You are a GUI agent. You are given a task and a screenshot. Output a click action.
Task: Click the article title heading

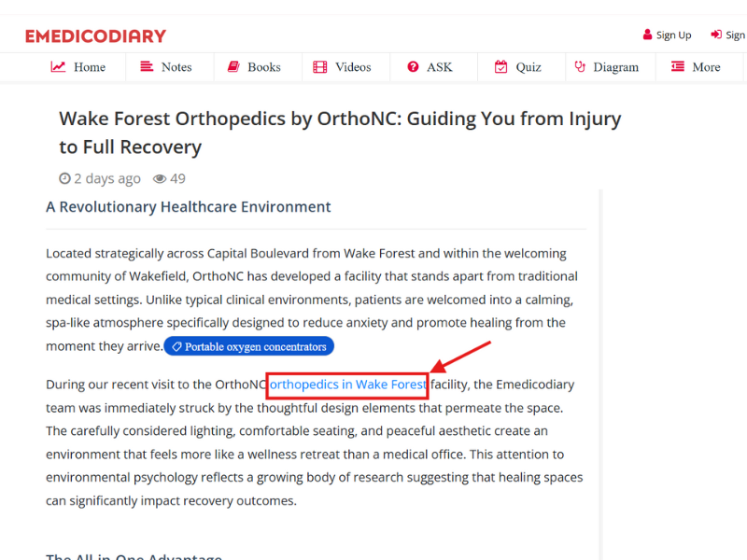(x=340, y=133)
